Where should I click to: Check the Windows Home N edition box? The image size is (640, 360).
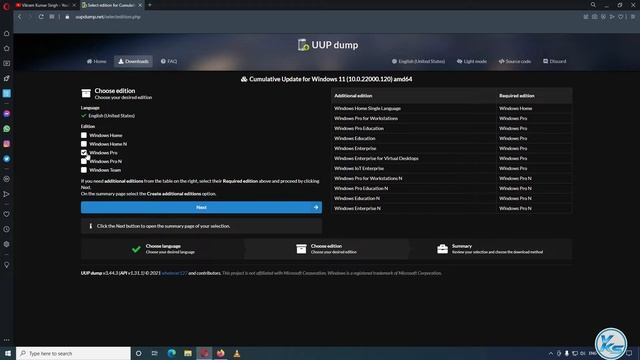[x=84, y=144]
